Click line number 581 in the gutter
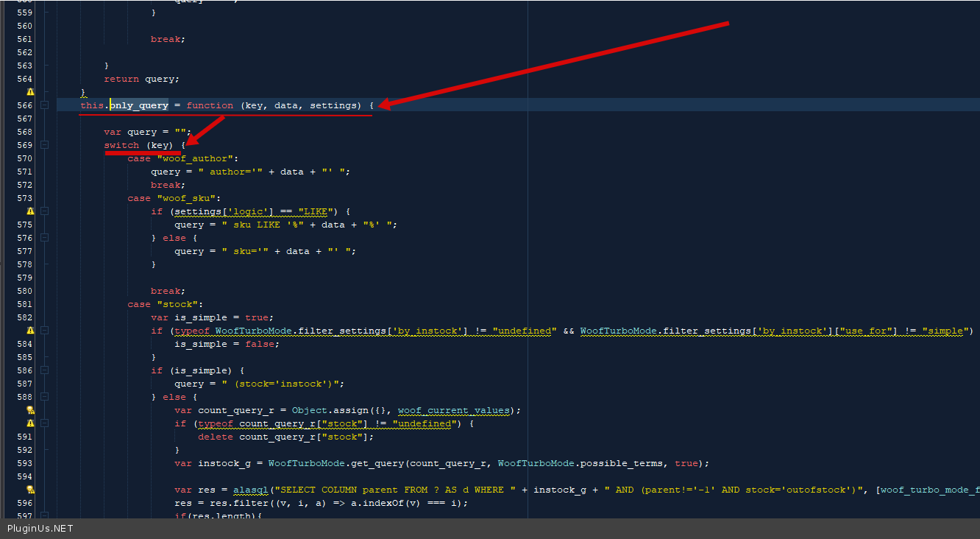Viewport: 980px width, 539px height. click(24, 304)
